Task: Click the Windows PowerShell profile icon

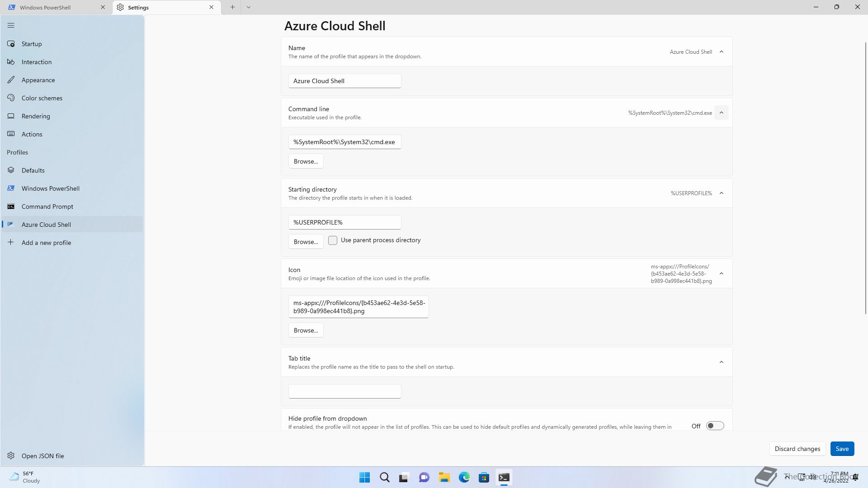Action: 11,188
